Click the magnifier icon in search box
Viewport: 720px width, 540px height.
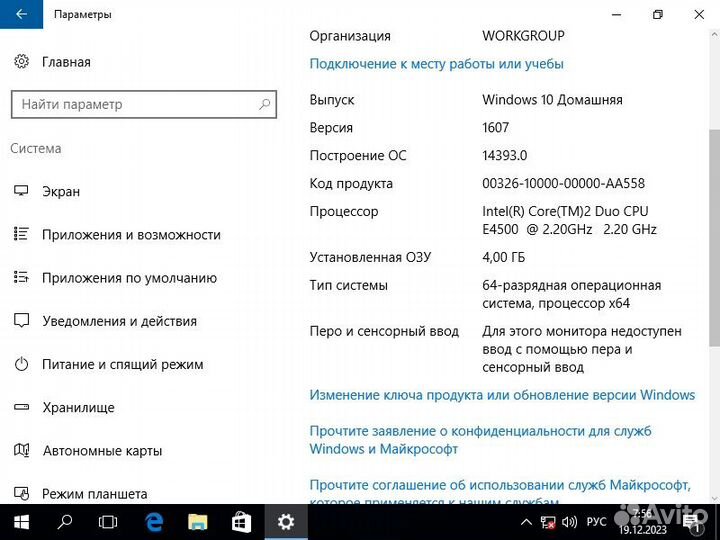264,104
